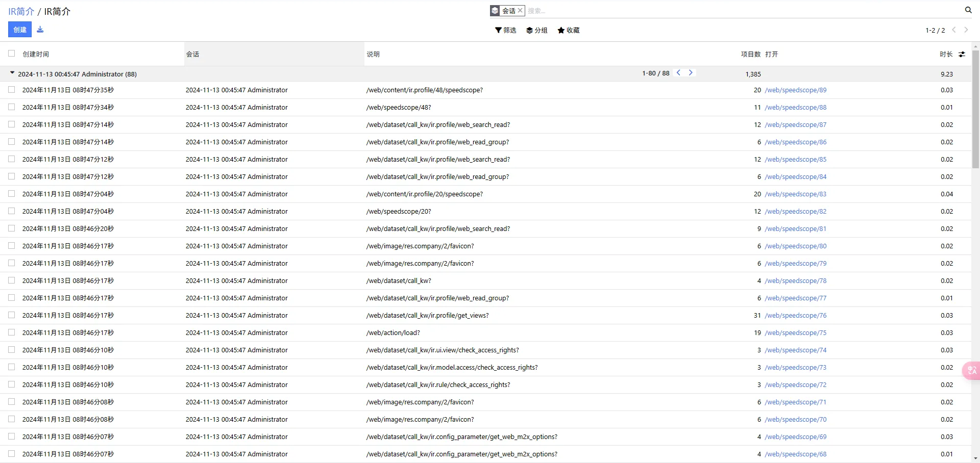Image resolution: width=980 pixels, height=463 pixels.
Task: Click the search magnifier icon
Action: point(968,10)
